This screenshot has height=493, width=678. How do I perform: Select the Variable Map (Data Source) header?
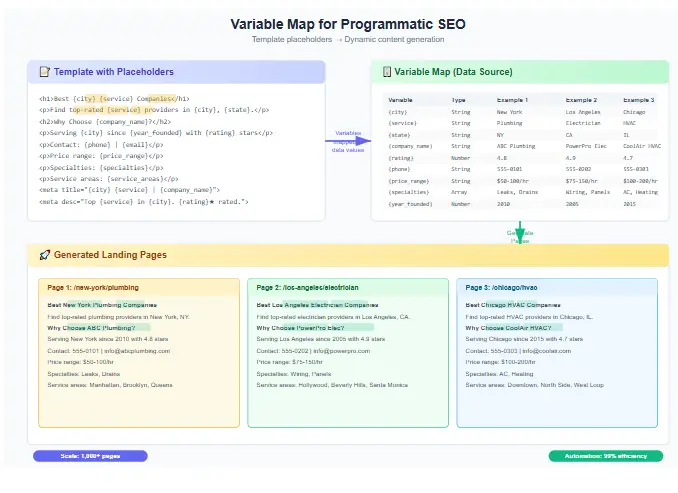click(x=520, y=72)
